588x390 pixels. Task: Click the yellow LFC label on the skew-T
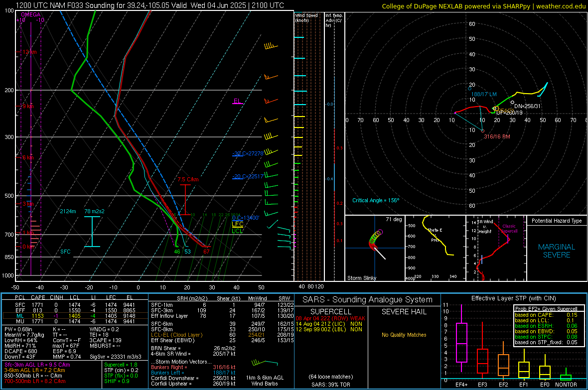pos(237,224)
